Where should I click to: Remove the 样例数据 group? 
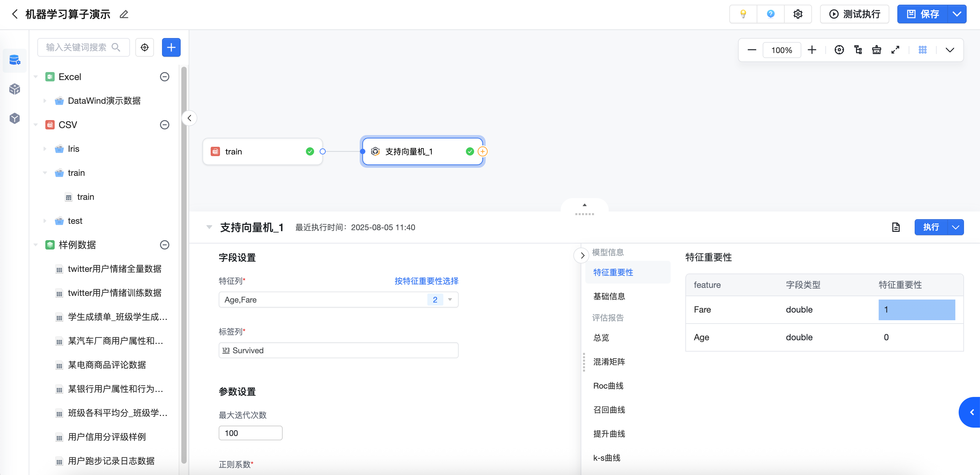coord(164,245)
